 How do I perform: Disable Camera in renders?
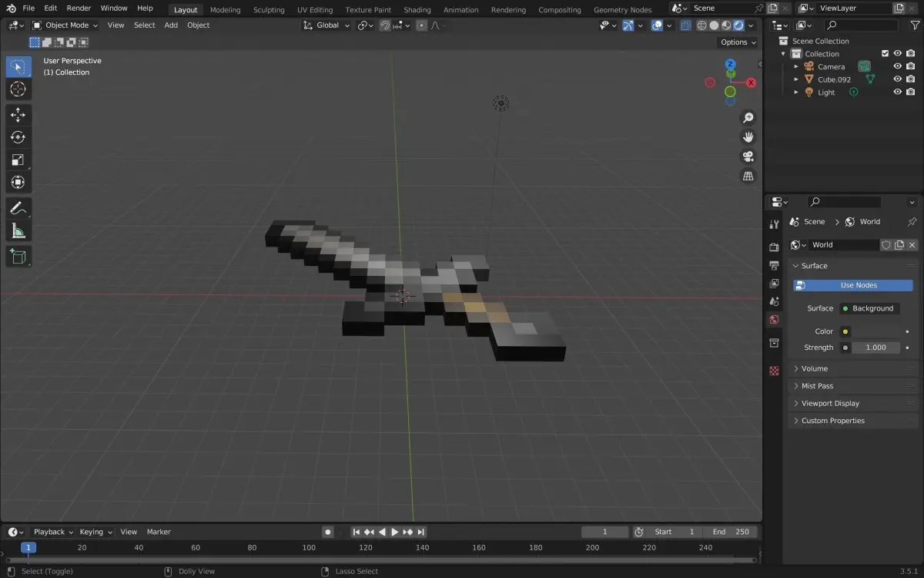tap(910, 66)
